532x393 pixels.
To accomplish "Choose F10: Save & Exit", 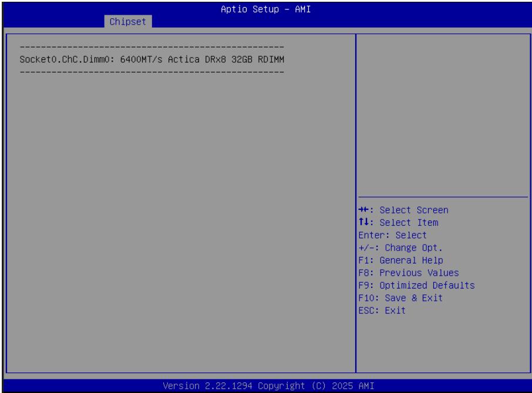I will 400,298.
